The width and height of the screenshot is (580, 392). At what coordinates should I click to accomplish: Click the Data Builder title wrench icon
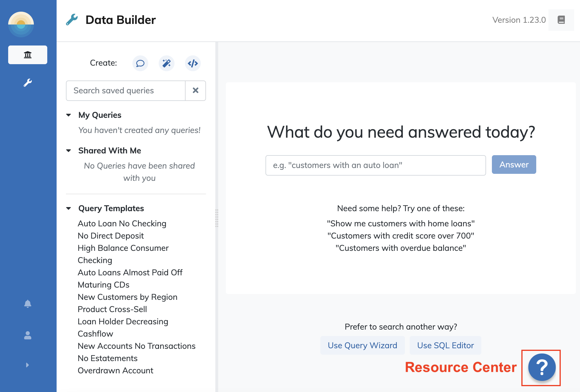pos(72,20)
